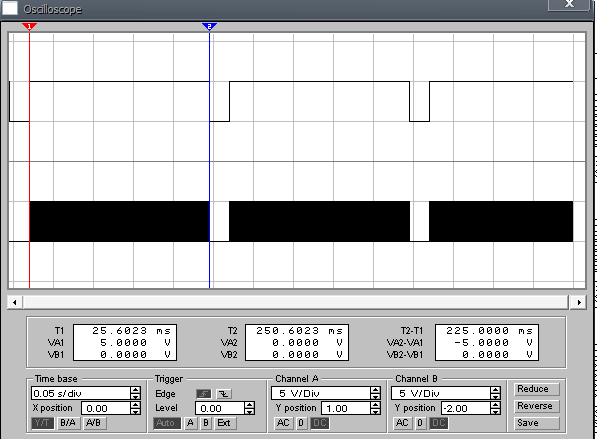
Task: Select the red cursor 1 marker
Action: coord(29,26)
